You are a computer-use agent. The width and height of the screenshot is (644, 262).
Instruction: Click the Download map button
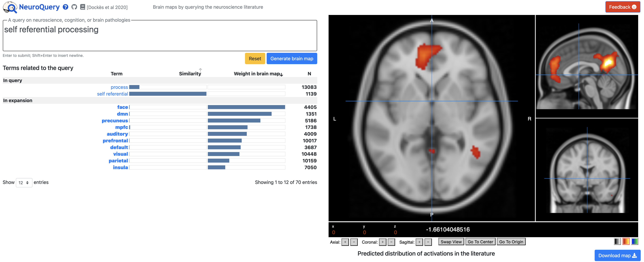(617, 256)
